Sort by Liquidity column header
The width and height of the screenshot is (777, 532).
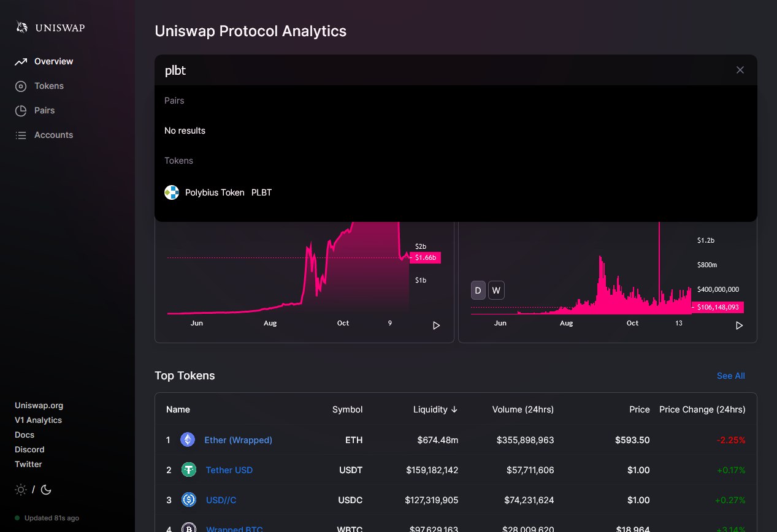click(x=435, y=409)
